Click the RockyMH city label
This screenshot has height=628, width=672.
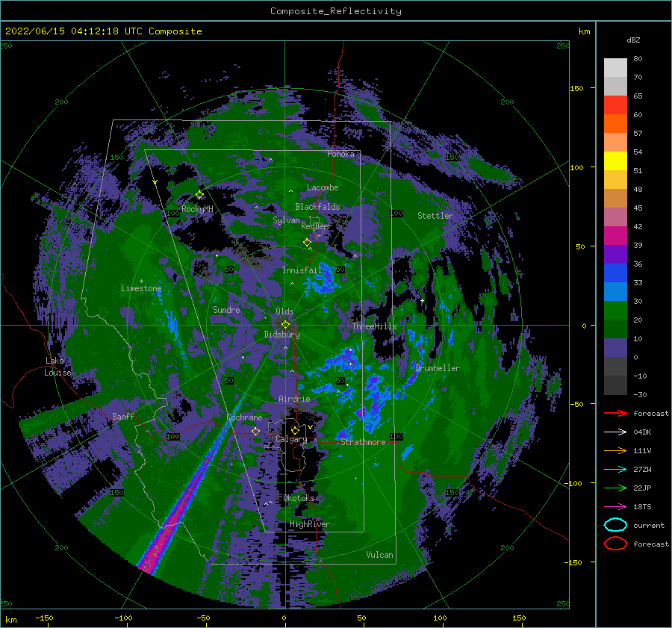197,209
